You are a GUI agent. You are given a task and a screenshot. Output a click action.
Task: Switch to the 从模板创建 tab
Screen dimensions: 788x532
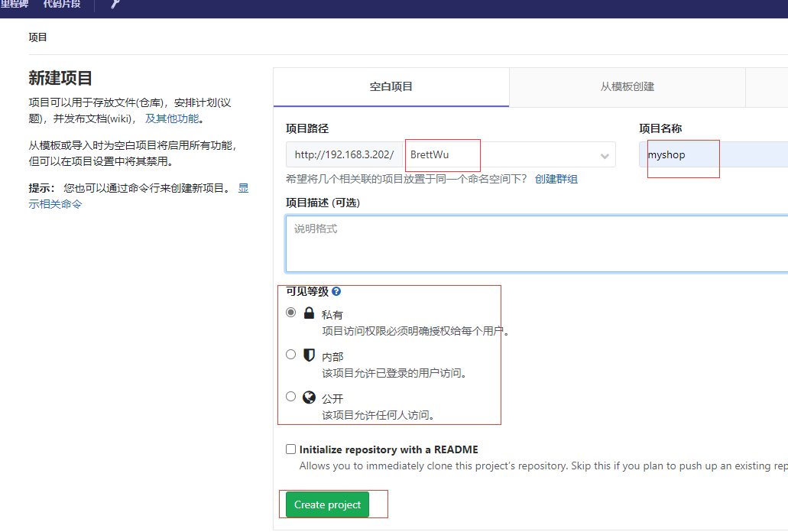point(627,87)
